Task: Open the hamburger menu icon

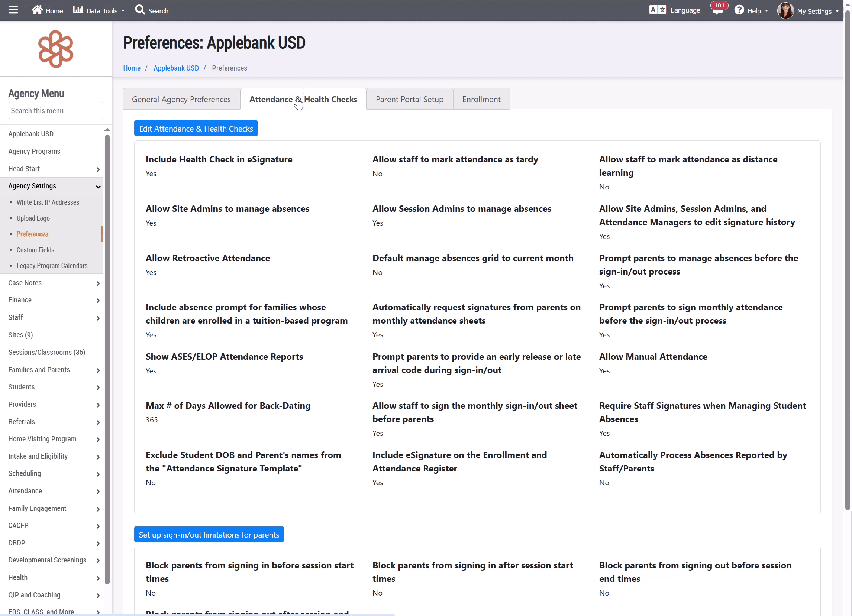Action: point(13,10)
